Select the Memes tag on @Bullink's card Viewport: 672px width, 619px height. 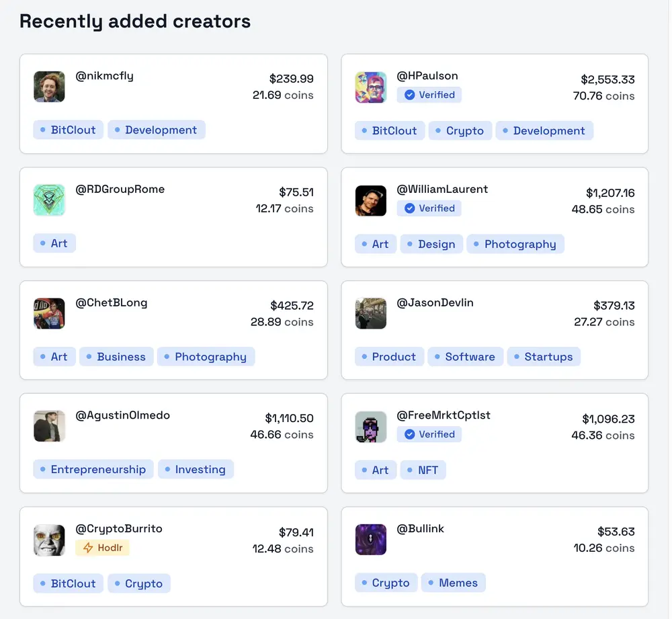(x=453, y=582)
